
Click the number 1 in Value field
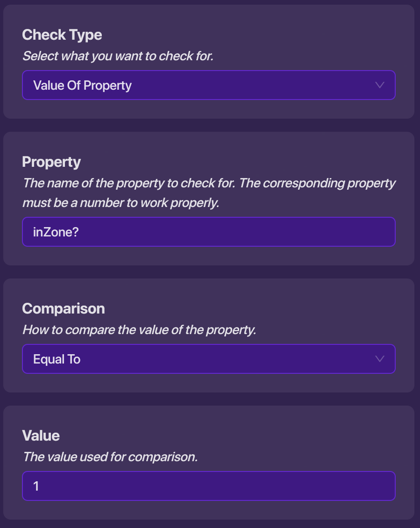pos(36,486)
